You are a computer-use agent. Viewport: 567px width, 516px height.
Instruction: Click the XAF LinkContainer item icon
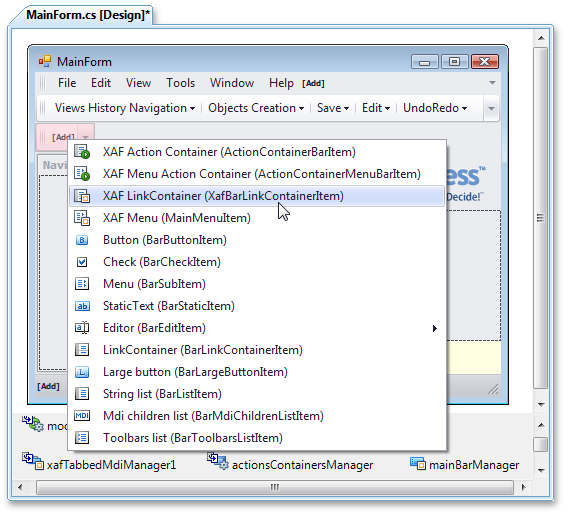click(x=82, y=196)
